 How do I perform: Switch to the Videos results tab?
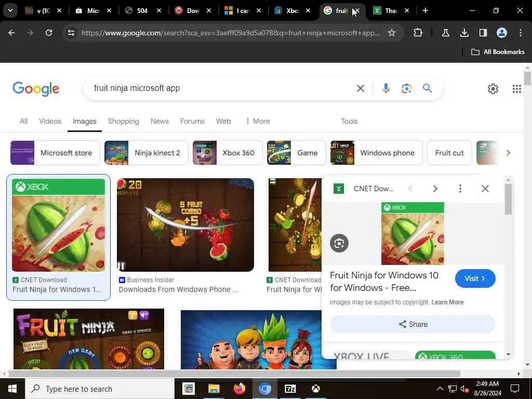point(50,121)
